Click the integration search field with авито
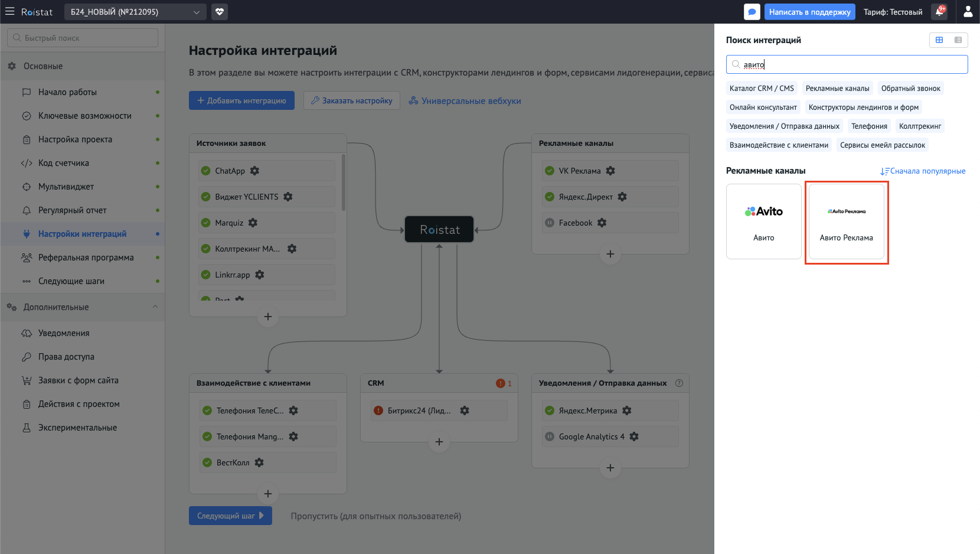980x554 pixels. pyautogui.click(x=847, y=64)
